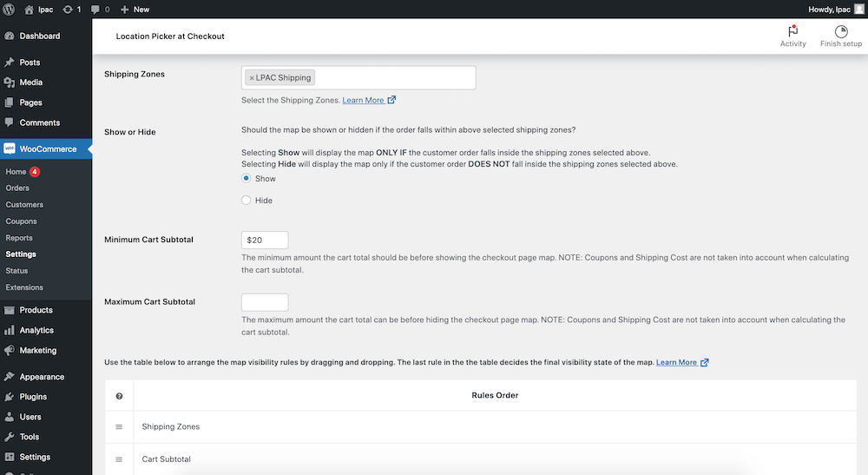The width and height of the screenshot is (868, 475).
Task: Click the Rules Order column header
Action: (x=495, y=395)
